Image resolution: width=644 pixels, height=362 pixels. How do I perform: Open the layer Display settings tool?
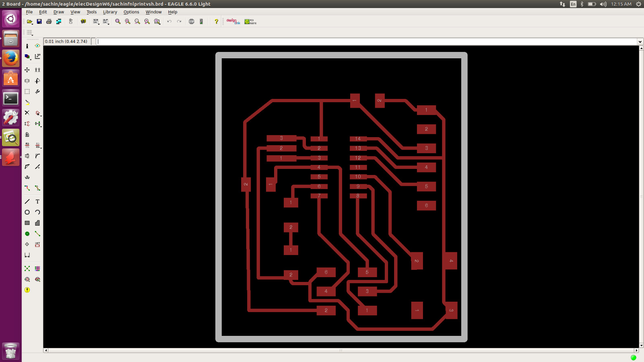27,57
